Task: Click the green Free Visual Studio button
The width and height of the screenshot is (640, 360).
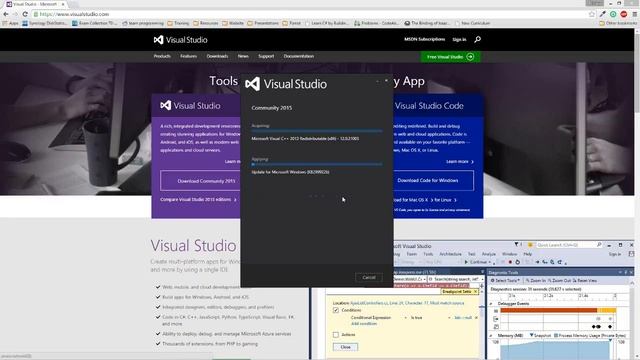Action: [450, 57]
